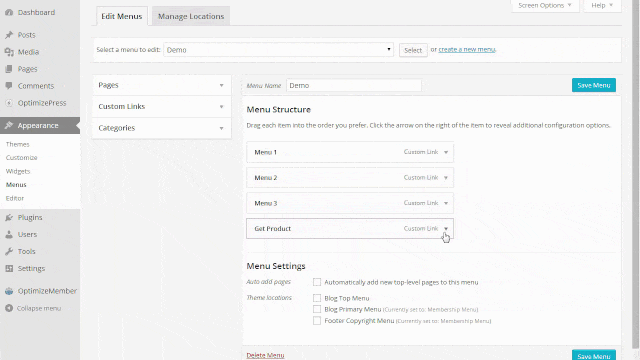Click the Users person icon
The width and height of the screenshot is (640, 360).
tap(9, 234)
